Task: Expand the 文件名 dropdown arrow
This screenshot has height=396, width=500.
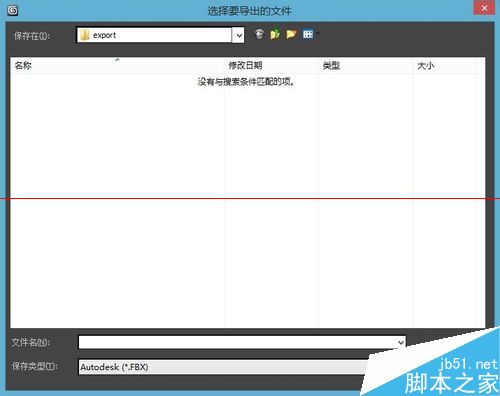Action: click(401, 342)
